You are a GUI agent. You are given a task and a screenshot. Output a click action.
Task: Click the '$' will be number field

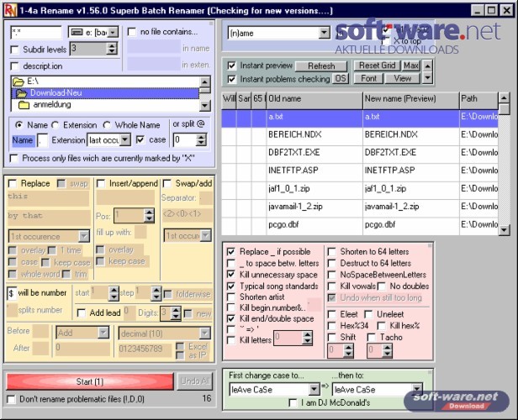click(x=12, y=293)
